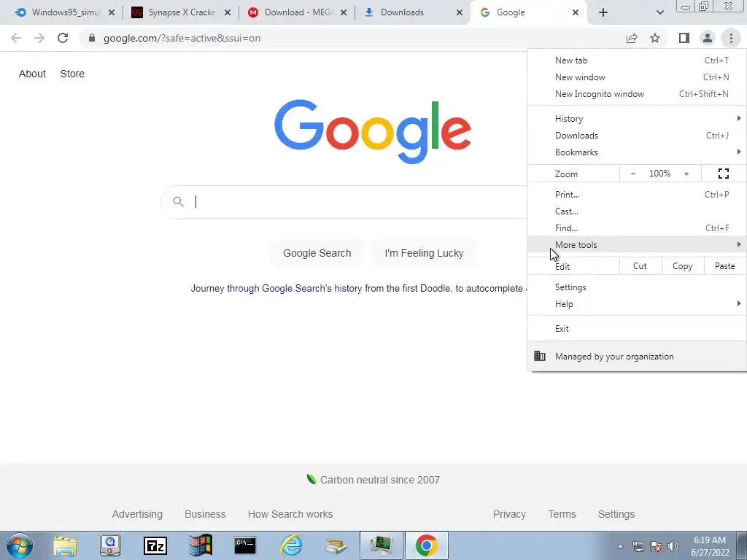Image resolution: width=747 pixels, height=560 pixels.
Task: Click the fullscreen icon in Zoom row
Action: tap(723, 174)
